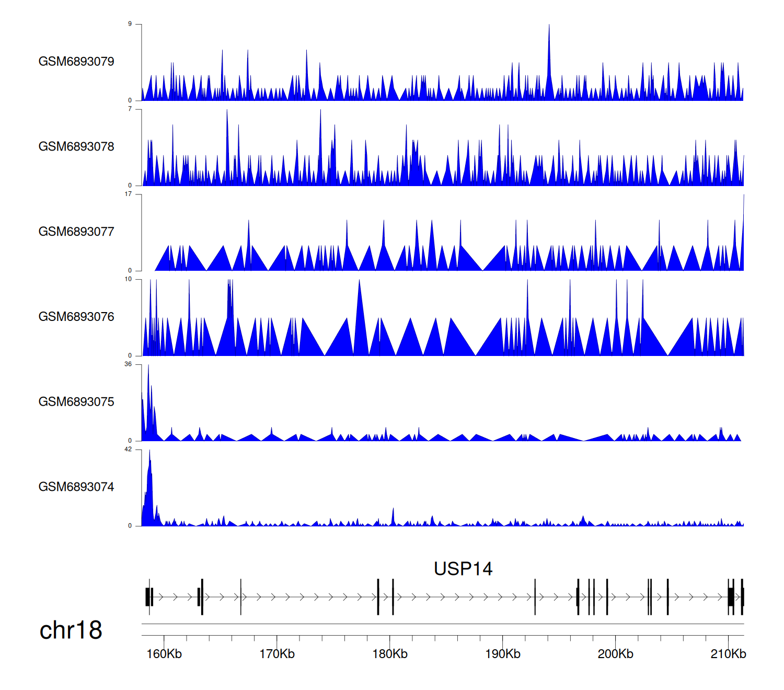The image size is (784, 690).
Task: Click the y-axis maximum value 42
Action: point(128,450)
